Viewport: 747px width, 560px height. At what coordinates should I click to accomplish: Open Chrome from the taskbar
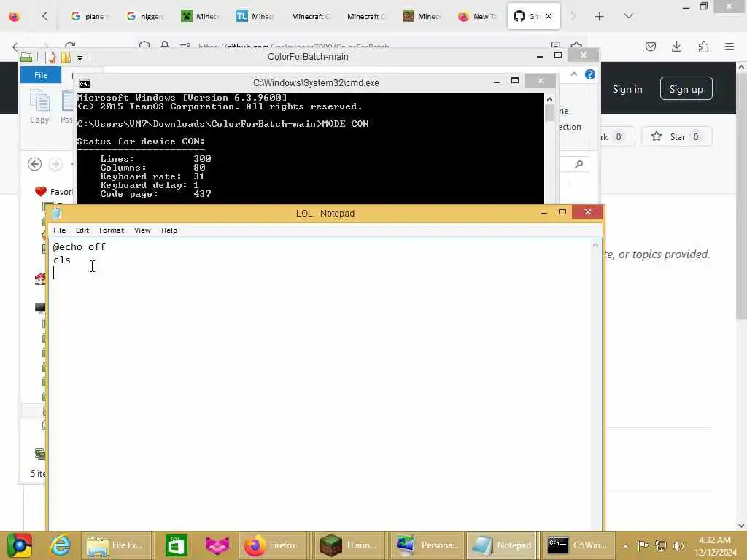point(19,545)
